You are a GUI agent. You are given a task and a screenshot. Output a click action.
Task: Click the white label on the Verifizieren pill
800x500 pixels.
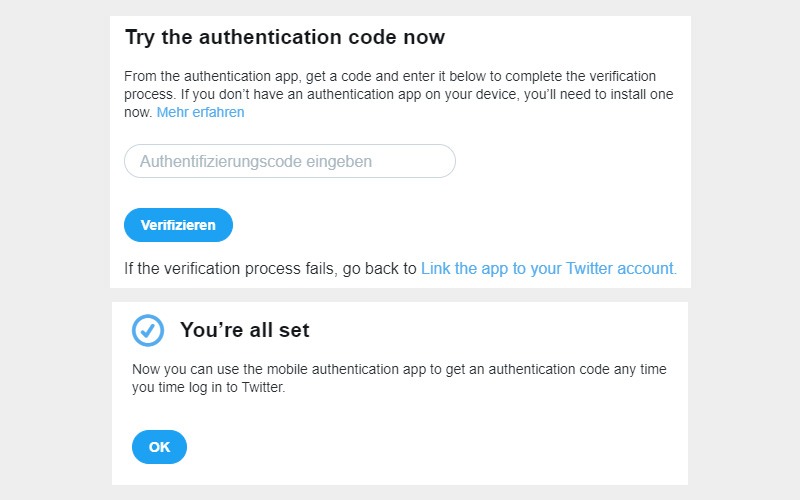[178, 225]
